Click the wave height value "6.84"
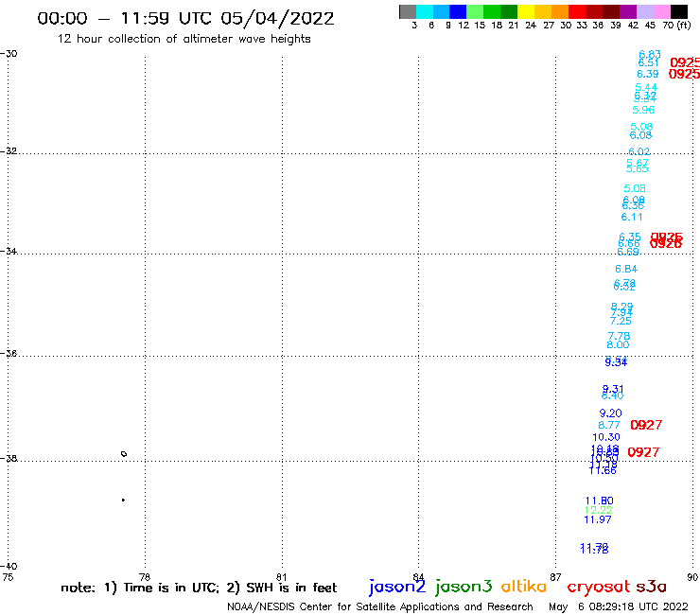The image size is (700, 615). pyautogui.click(x=626, y=269)
